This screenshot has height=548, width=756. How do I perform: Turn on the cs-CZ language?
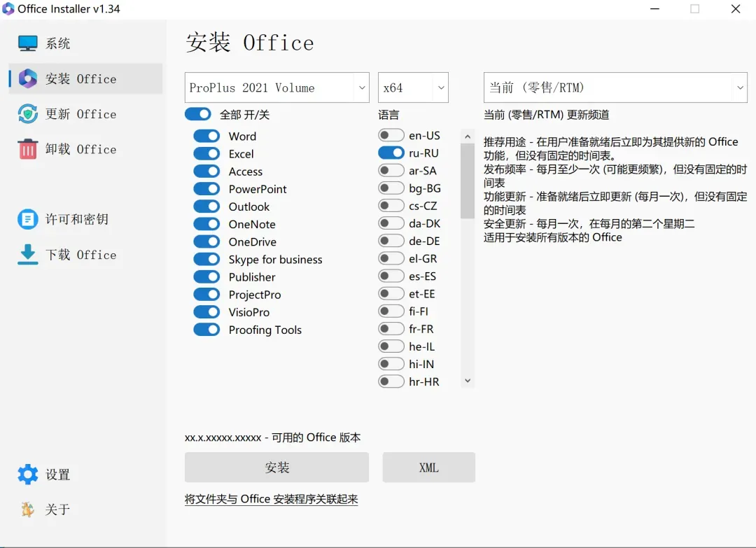point(391,206)
